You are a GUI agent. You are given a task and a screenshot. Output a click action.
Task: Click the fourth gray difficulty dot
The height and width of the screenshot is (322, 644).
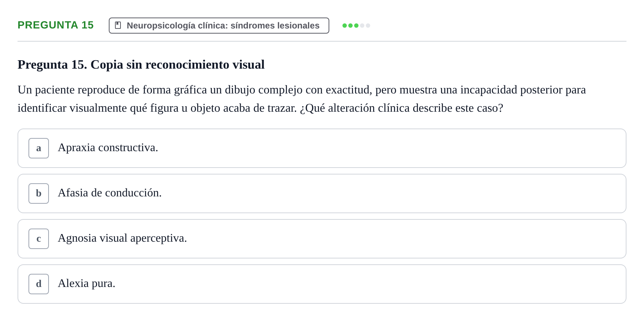click(x=362, y=26)
